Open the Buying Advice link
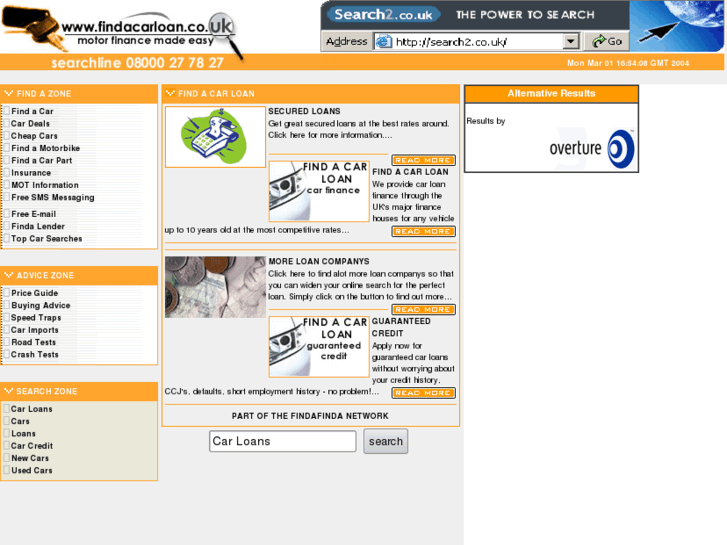727x545 pixels. (41, 306)
